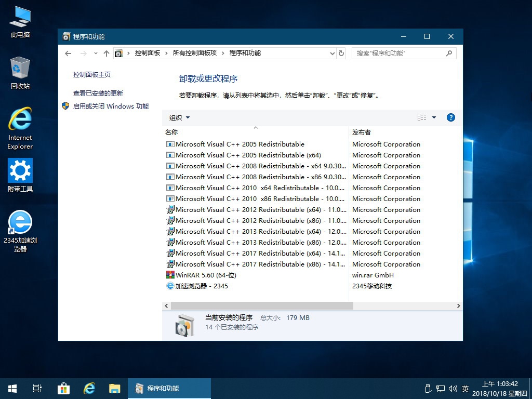Click the win.rar GmbH publisher cell
The image size is (532, 399).
(373, 275)
